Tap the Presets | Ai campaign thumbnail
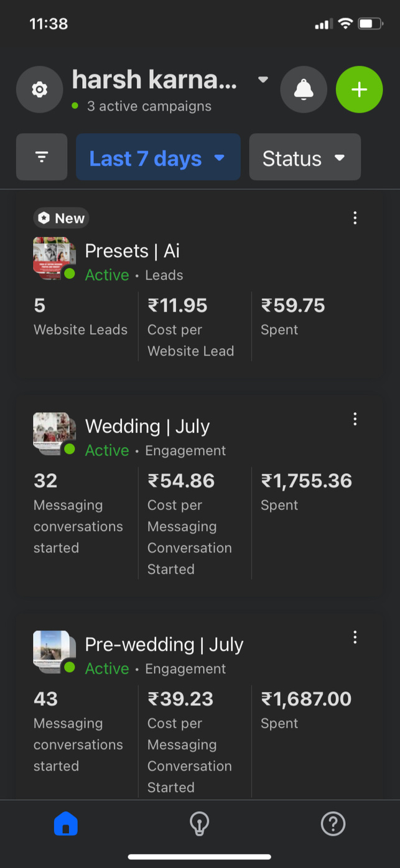The width and height of the screenshot is (400, 868). (x=53, y=257)
